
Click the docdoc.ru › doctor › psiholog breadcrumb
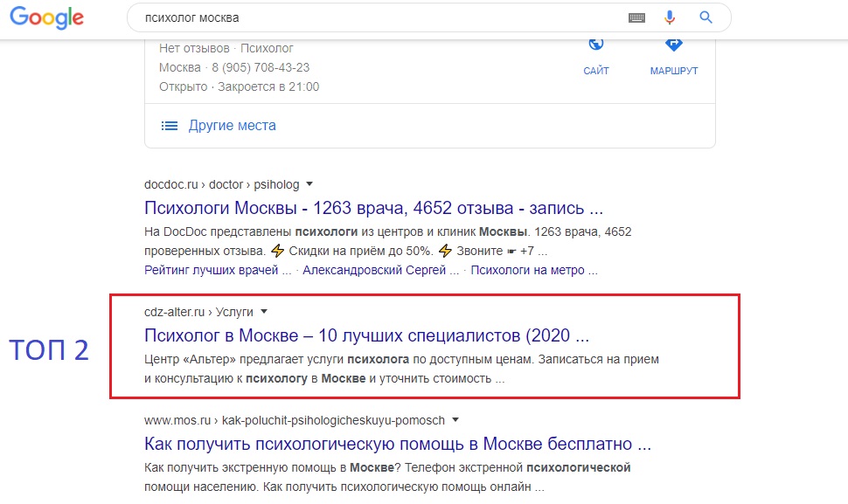222,185
